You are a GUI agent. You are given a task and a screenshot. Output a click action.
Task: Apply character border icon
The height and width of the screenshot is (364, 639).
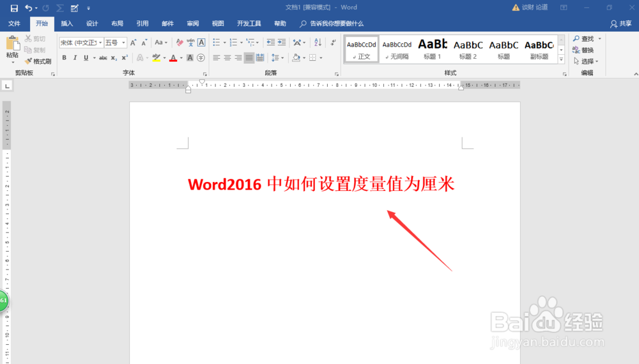point(201,42)
